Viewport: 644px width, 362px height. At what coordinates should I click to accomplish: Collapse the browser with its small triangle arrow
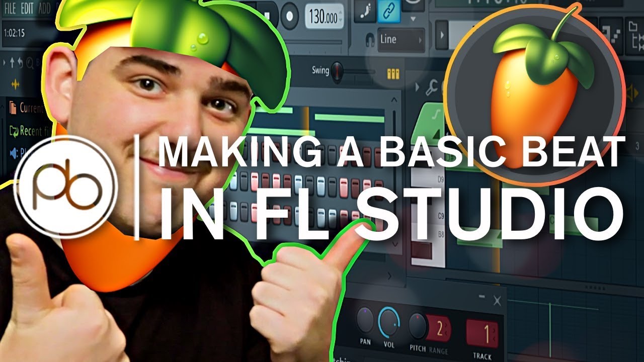[x=6, y=63]
